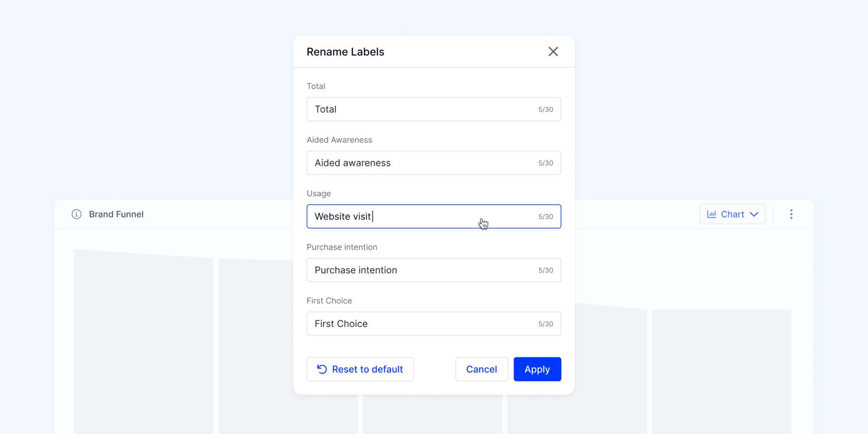Click the First Choice input field
Image resolution: width=868 pixels, height=434 pixels.
pos(434,324)
